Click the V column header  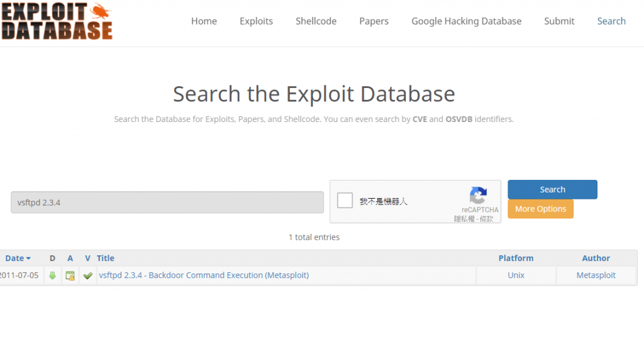tap(87, 258)
